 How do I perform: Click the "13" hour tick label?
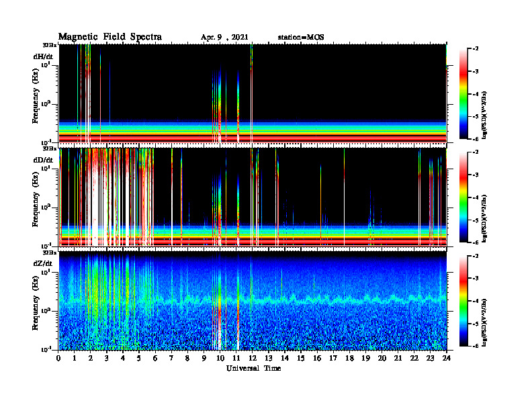tap(269, 358)
